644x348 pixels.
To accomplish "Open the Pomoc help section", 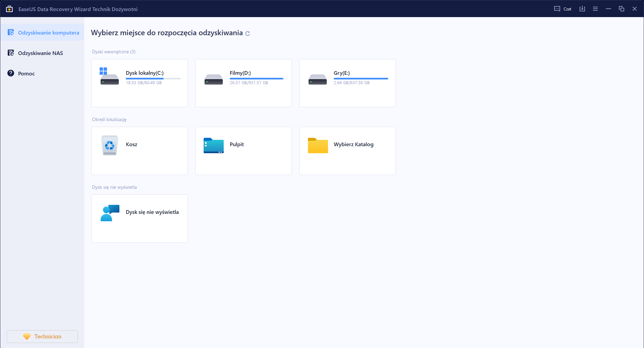I will pos(42,73).
